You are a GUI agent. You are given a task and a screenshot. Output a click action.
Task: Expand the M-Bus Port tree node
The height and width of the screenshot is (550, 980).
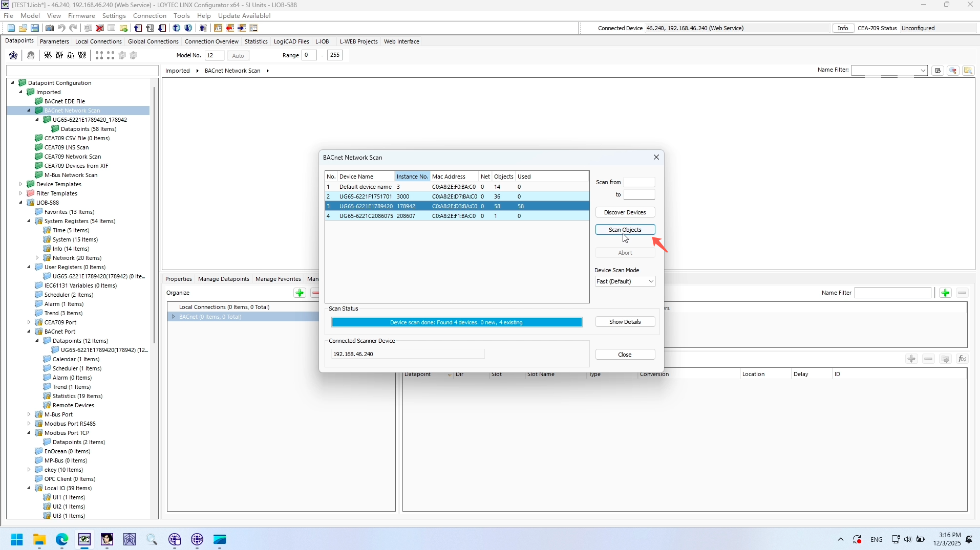[29, 414]
